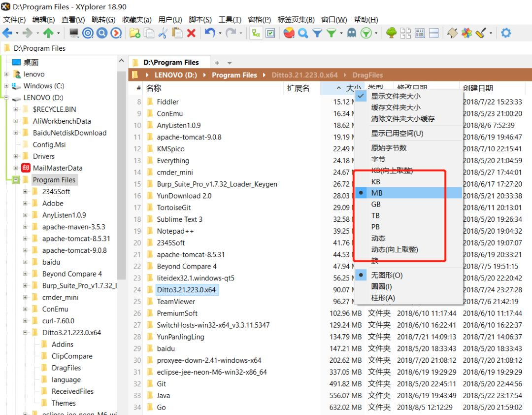Click the New Folder toolbar icon
Viewport: 532px width, 415px height.
pyautogui.click(x=134, y=33)
